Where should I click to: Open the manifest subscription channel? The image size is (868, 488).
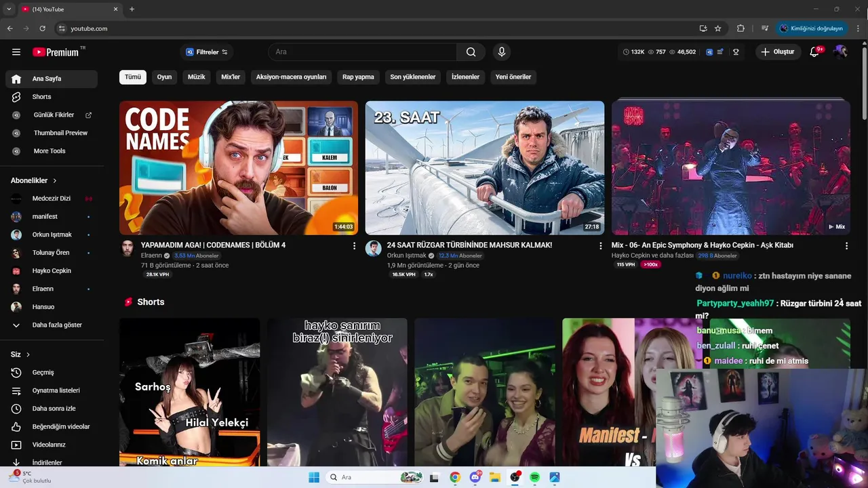52,217
